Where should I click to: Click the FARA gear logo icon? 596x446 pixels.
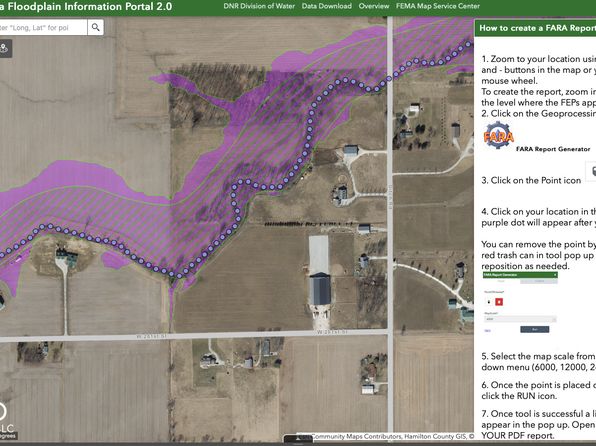(x=498, y=135)
